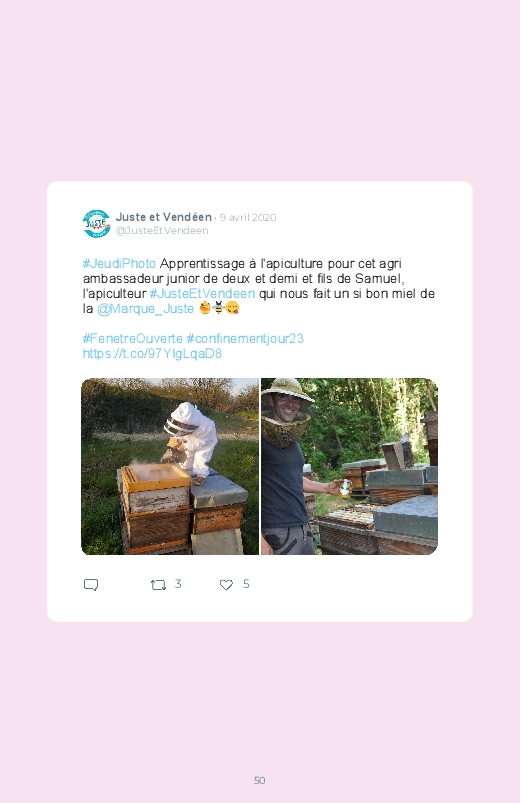
Task: Click the @JusteEtVendeen handle
Action: tap(162, 230)
